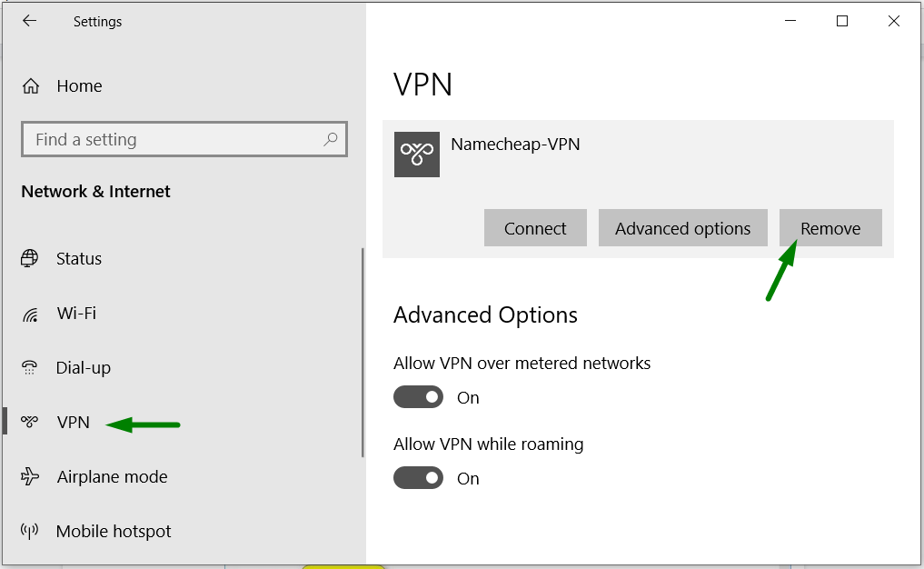Maximize the Settings window
Screen dimensions: 924x569
pyautogui.click(x=842, y=21)
